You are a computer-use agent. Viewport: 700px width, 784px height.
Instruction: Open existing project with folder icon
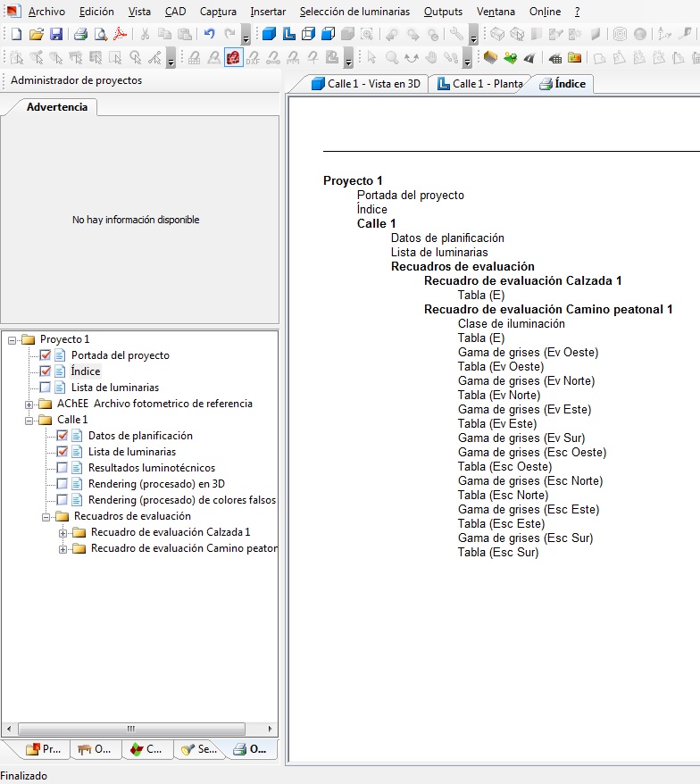pos(37,35)
